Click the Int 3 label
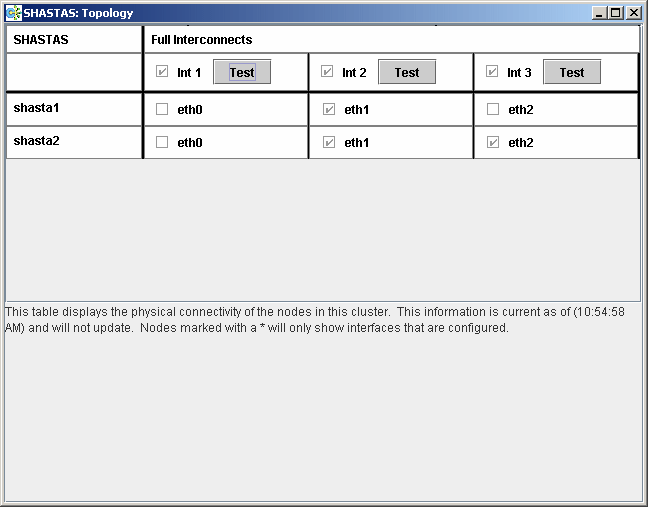Viewport: 648px width, 507px height. pos(519,73)
